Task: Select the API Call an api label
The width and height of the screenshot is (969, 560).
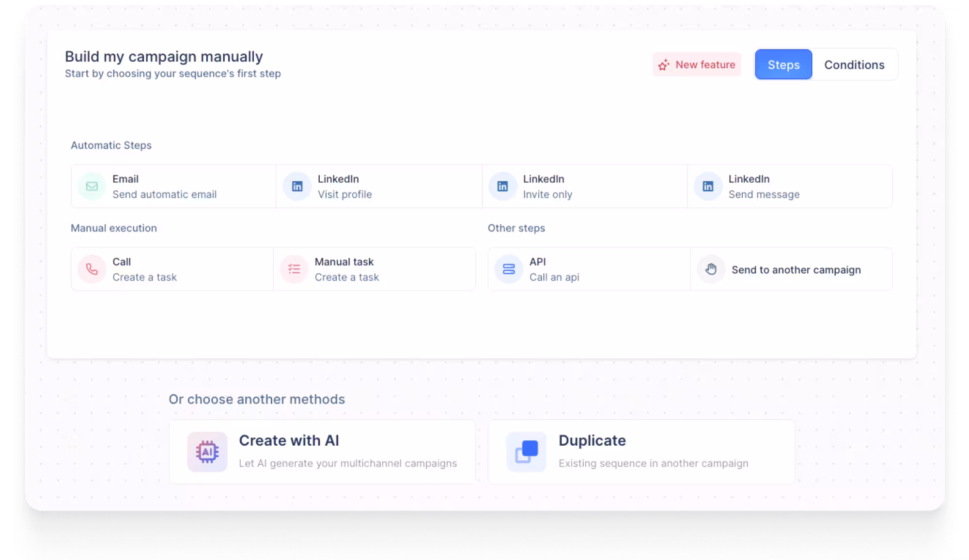Action: (x=554, y=277)
